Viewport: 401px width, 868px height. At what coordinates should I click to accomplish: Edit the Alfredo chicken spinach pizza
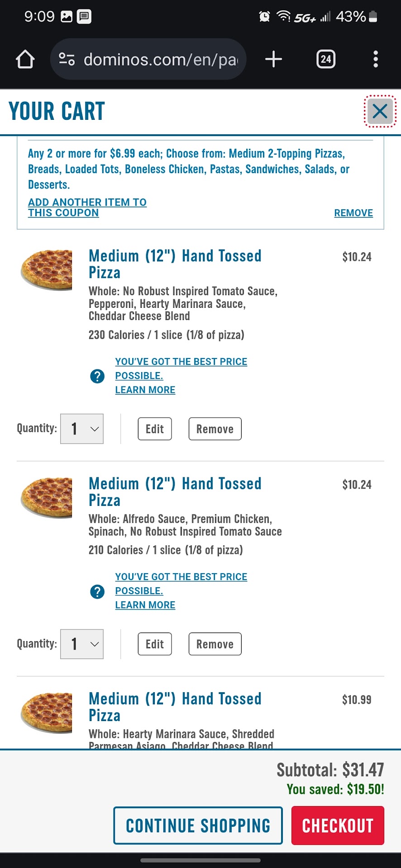[155, 644]
